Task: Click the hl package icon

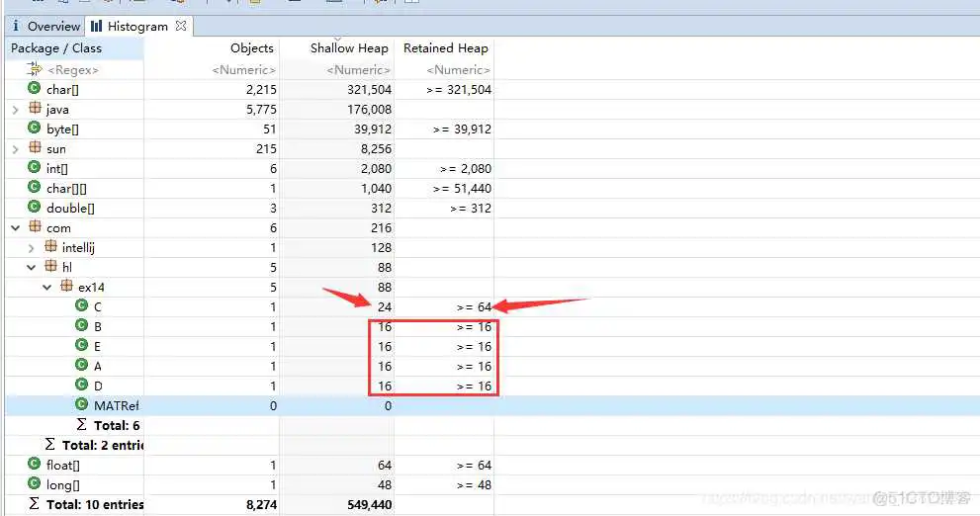Action: [50, 267]
